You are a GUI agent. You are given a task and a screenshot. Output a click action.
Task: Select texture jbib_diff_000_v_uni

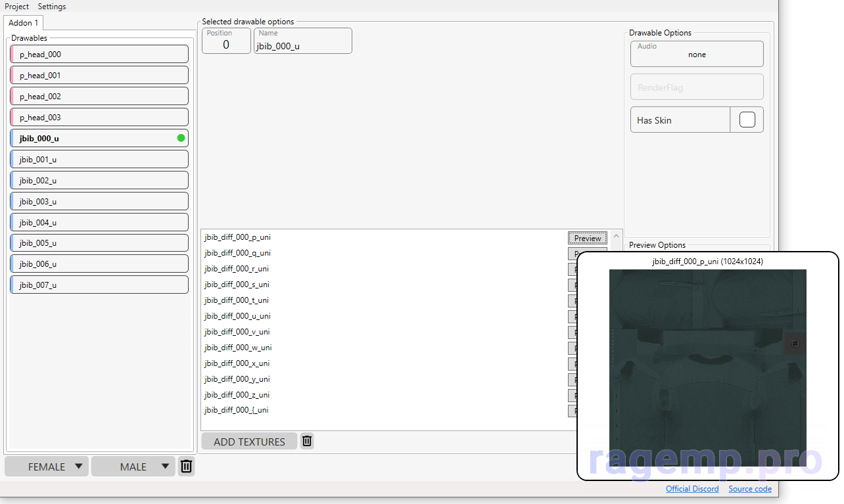pos(237,332)
